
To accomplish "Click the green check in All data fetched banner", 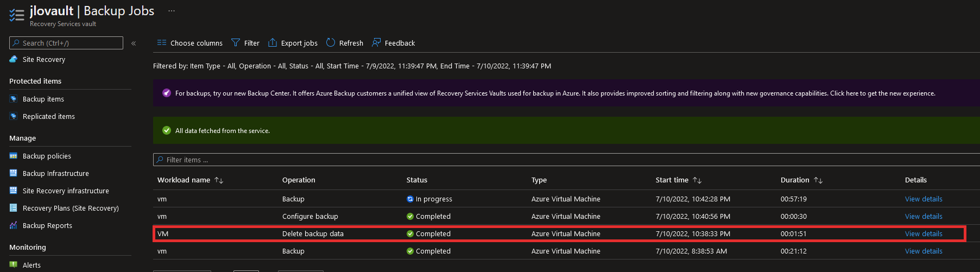I will (x=167, y=130).
